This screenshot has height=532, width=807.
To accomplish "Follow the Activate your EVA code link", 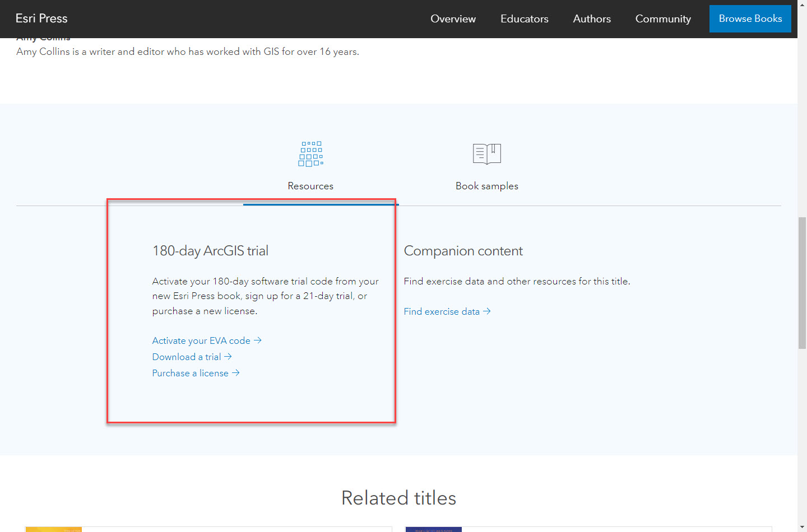I will coord(207,340).
